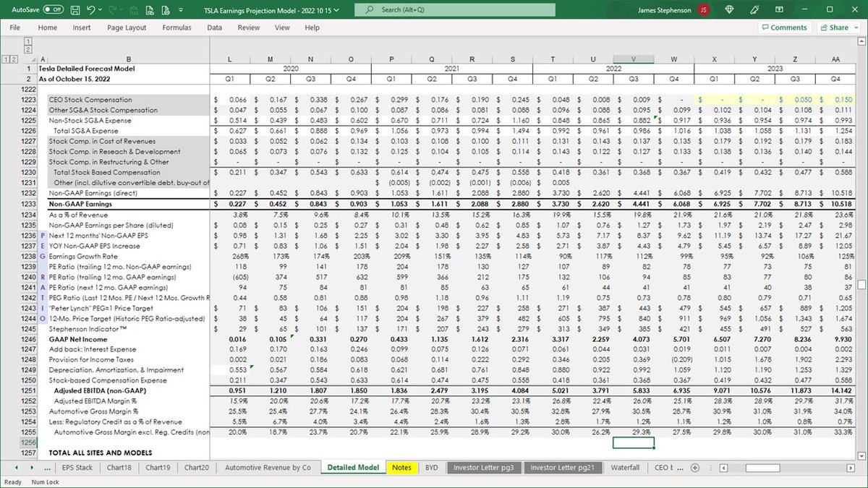Open the Waterfall sheet tab
This screenshot has width=868, height=488.
point(625,468)
